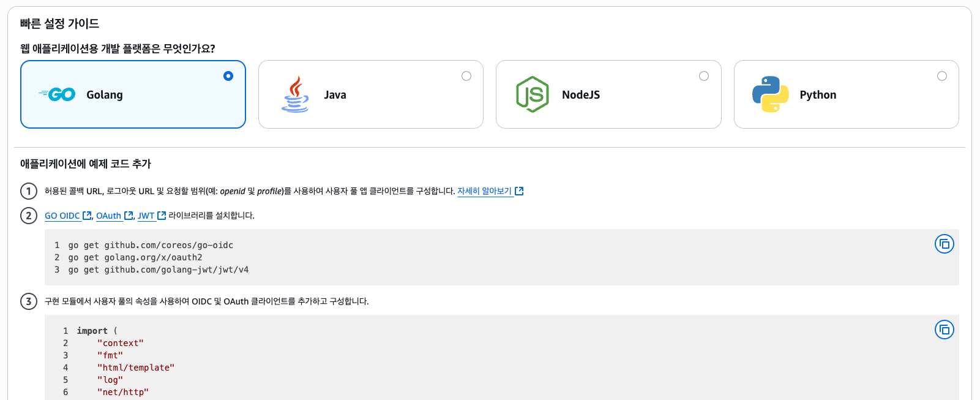This screenshot has height=400, width=980.
Task: Open the JWT library link
Action: (146, 216)
